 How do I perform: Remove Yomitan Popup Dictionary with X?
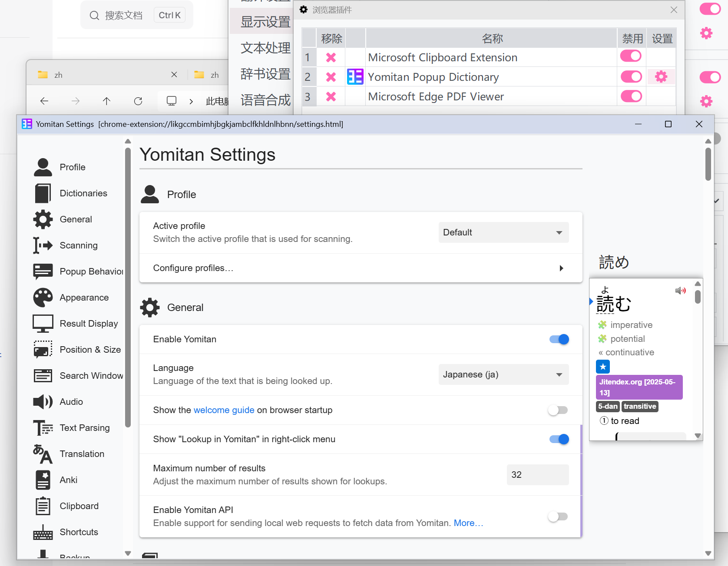click(331, 77)
